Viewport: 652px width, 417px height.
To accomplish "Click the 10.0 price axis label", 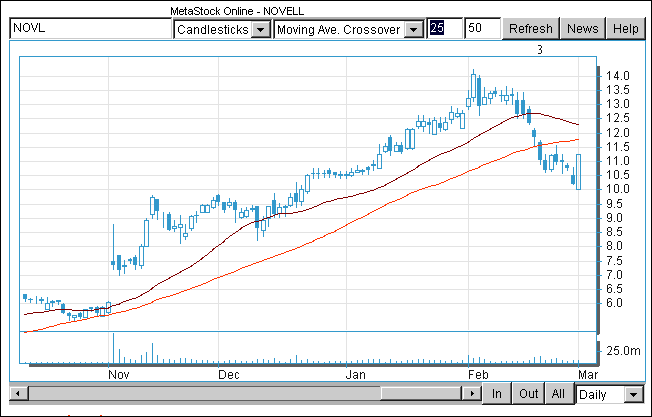I will [x=617, y=189].
